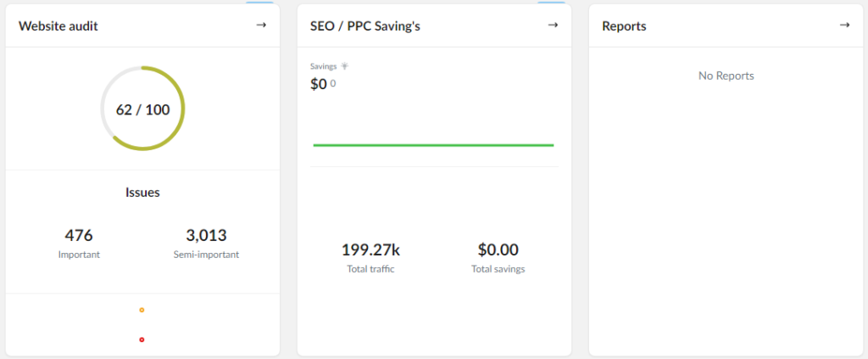Click the orange circle issue marker

point(142,311)
